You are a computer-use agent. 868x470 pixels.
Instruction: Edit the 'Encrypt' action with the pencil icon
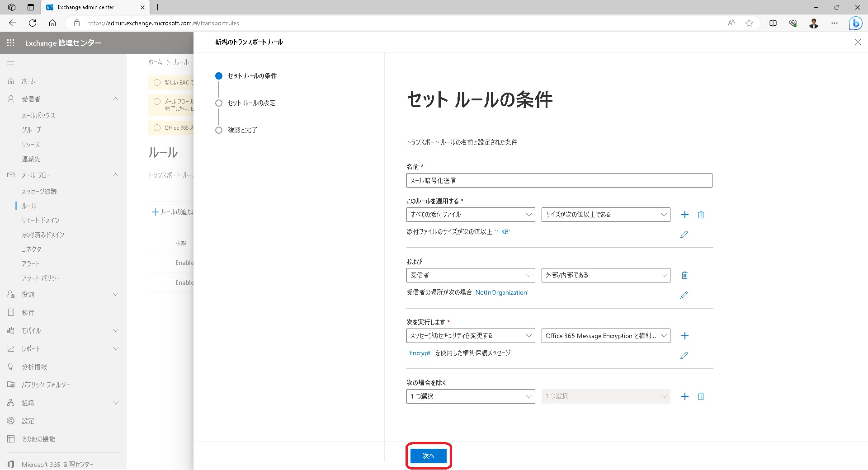(684, 356)
